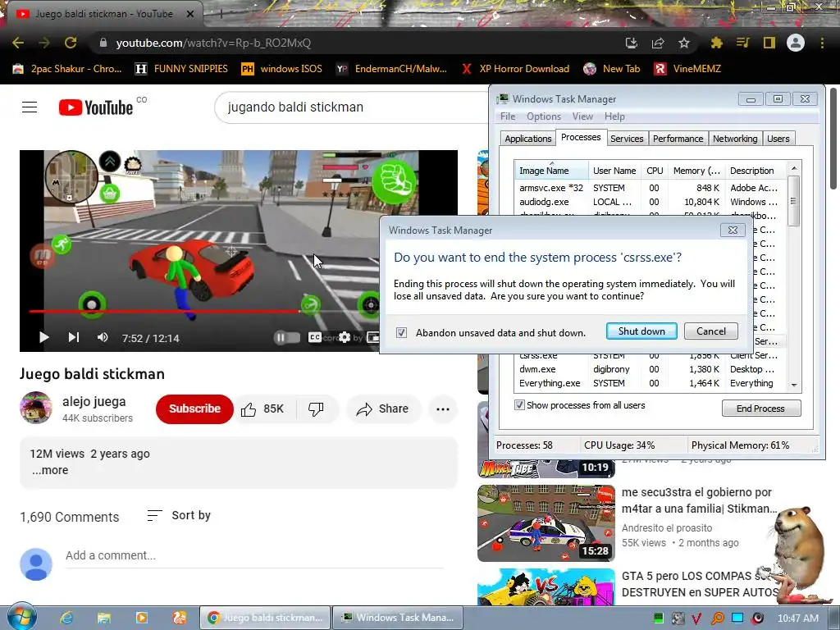The height and width of the screenshot is (630, 840).
Task: Click the End Process button
Action: tap(760, 409)
